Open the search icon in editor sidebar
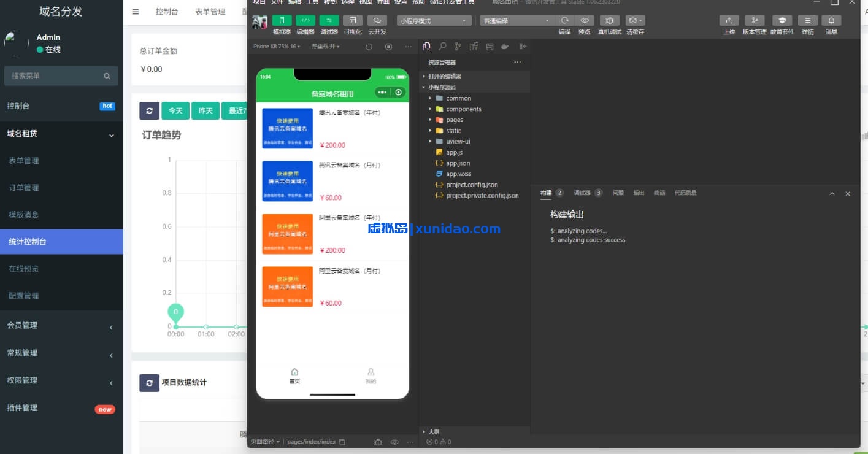Screen dimensions: 868x454 (442, 47)
